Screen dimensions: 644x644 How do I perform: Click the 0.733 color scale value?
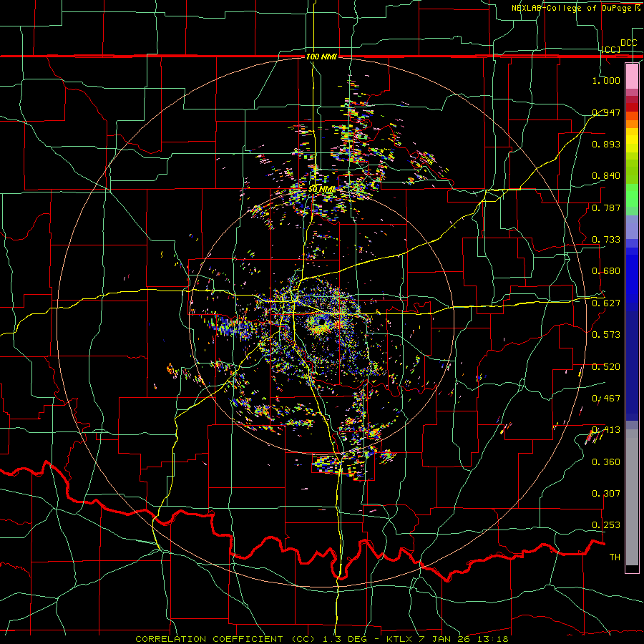pyautogui.click(x=606, y=240)
